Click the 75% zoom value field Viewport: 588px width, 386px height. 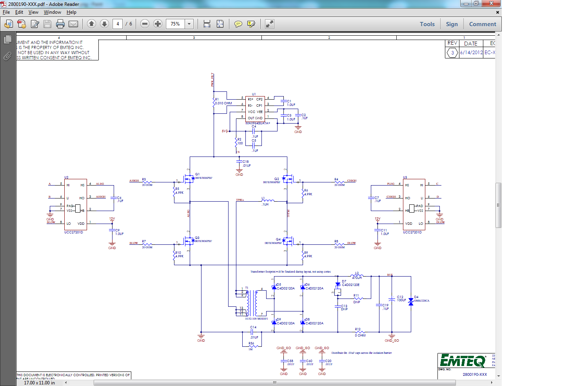pos(175,24)
